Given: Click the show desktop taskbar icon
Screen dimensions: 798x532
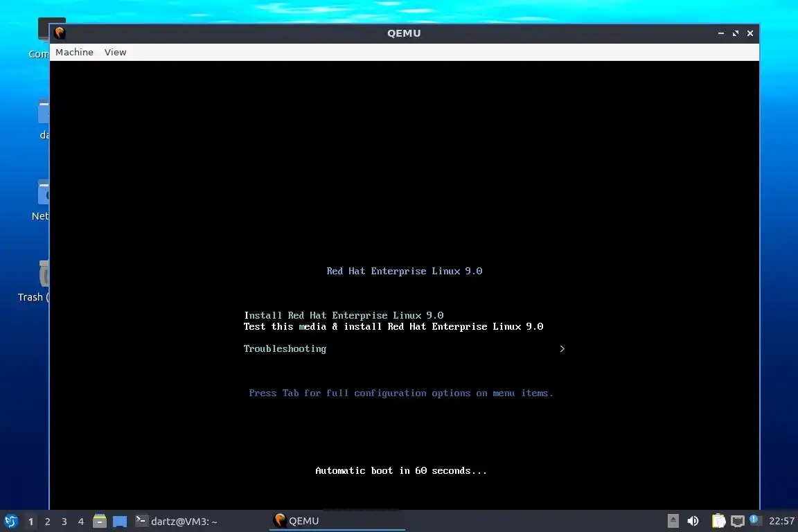Looking at the screenshot, I should pos(120,522).
